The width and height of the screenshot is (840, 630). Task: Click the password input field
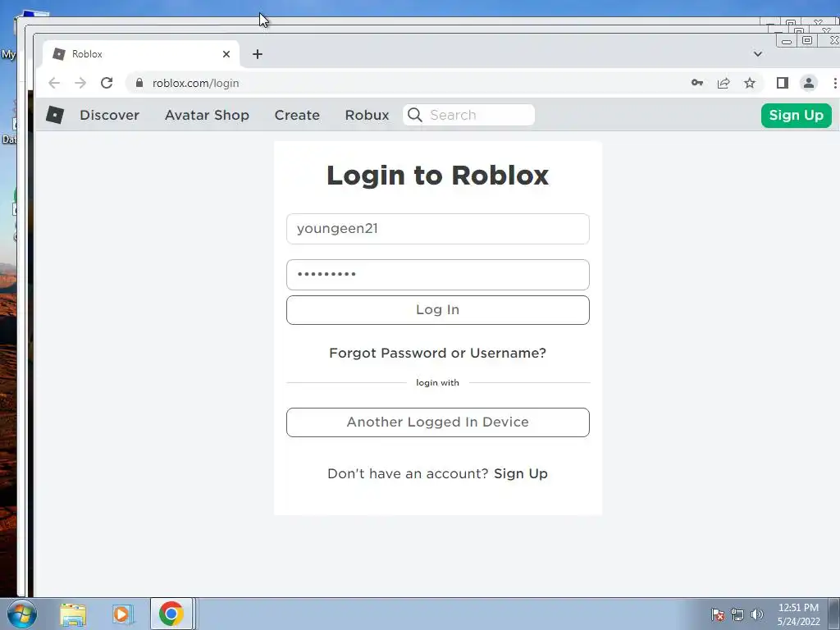[438, 275]
